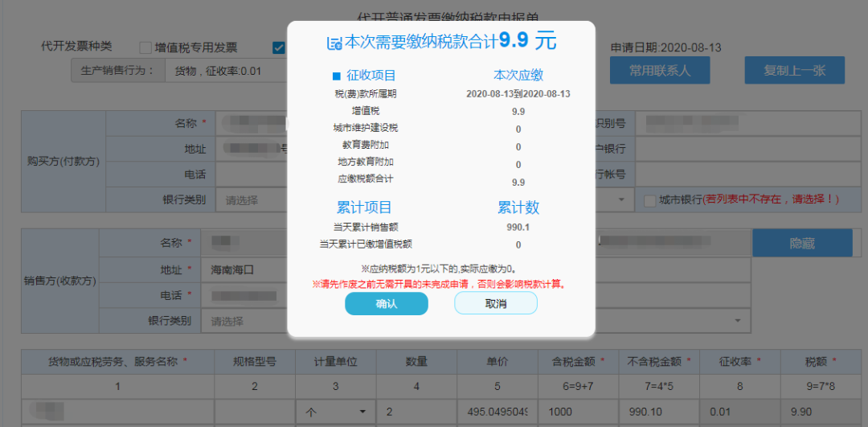This screenshot has width=868, height=427.
Task: Open the seller 银行类别 dropdown
Action: 244,321
